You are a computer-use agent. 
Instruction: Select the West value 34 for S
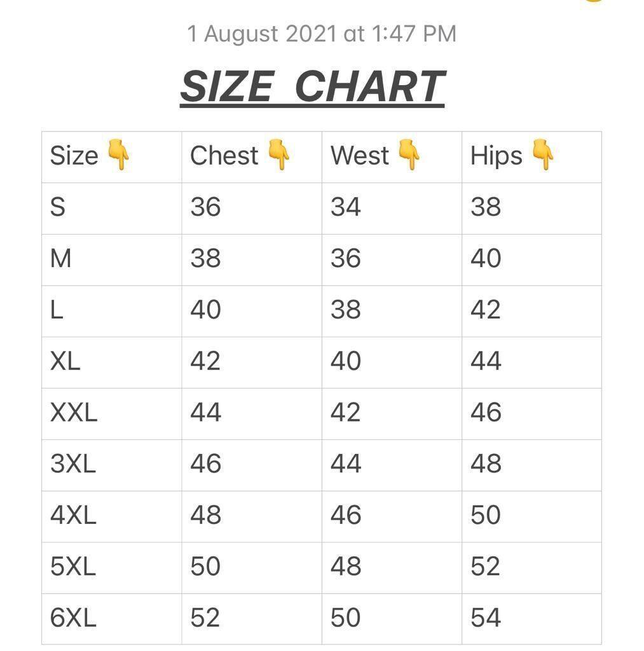coord(346,207)
